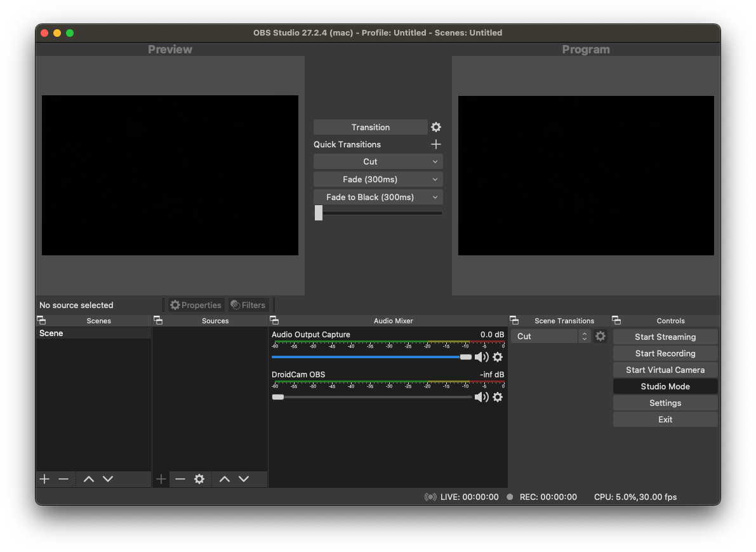
Task: Add a new scene with plus icon
Action: click(x=44, y=479)
